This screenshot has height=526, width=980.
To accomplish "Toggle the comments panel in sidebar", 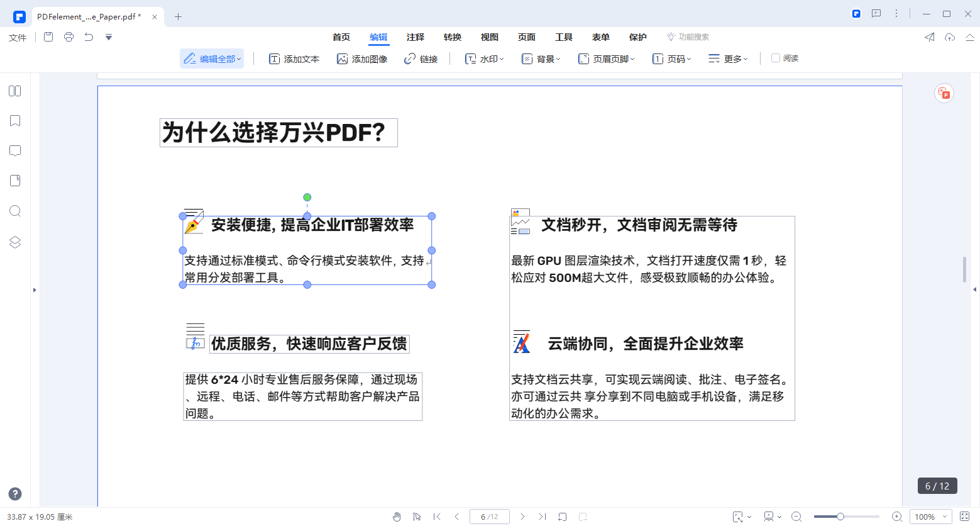I will tap(14, 150).
